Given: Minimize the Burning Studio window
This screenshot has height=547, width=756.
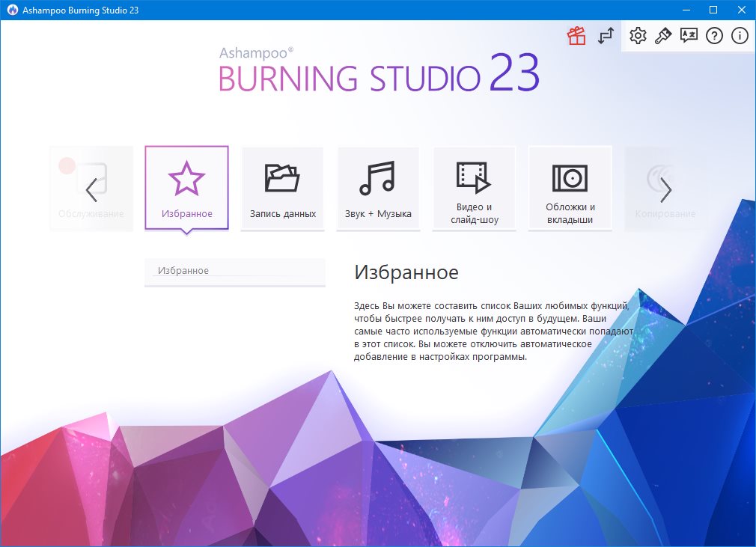Looking at the screenshot, I should tap(686, 10).
